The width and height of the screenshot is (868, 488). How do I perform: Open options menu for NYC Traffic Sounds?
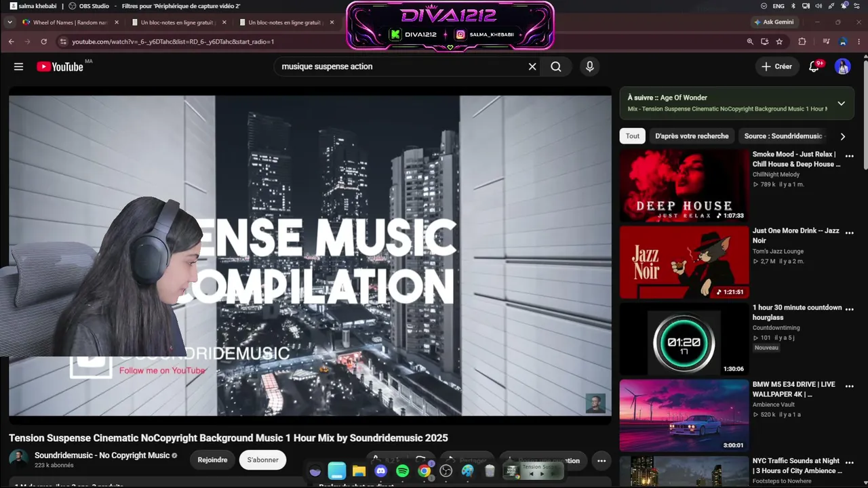point(849,462)
